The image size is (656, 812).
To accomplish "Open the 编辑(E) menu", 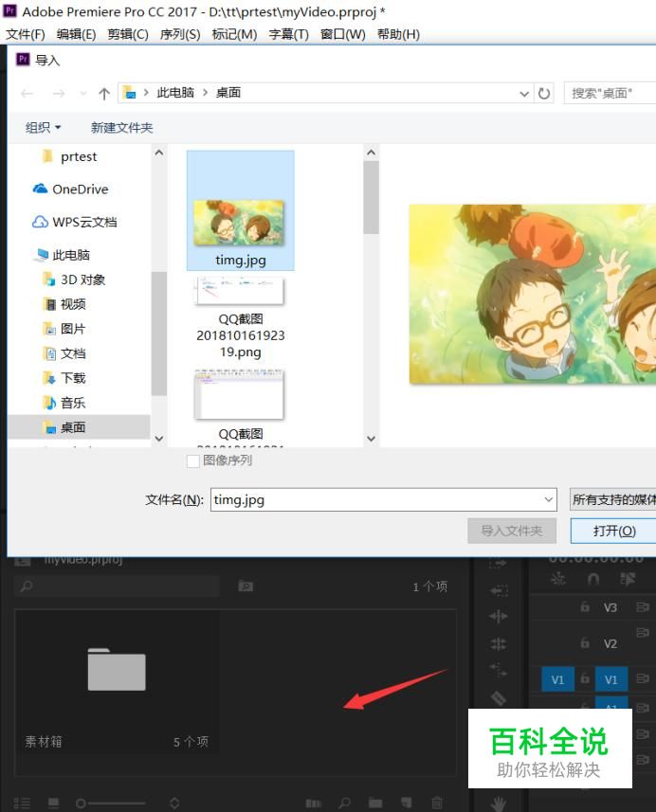I will [x=76, y=34].
